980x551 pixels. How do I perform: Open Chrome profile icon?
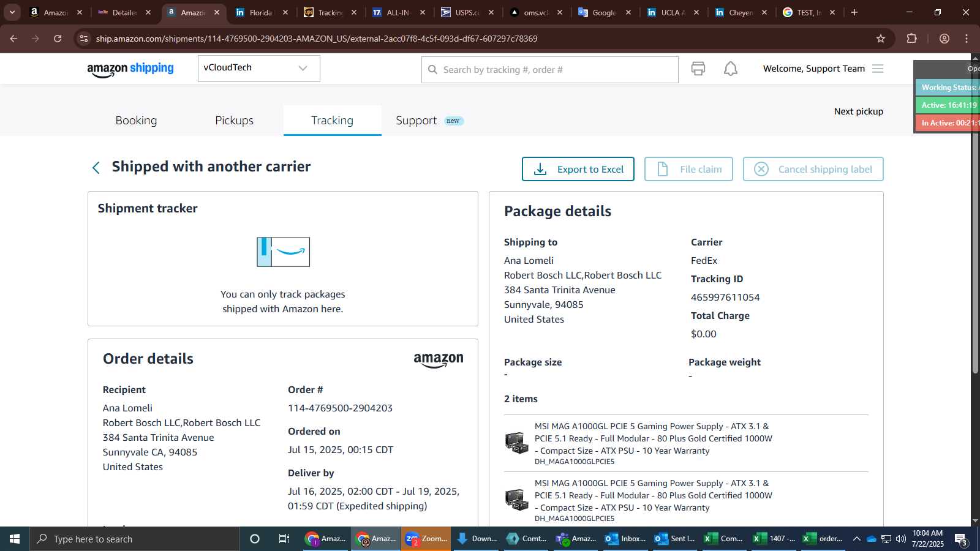point(944,39)
